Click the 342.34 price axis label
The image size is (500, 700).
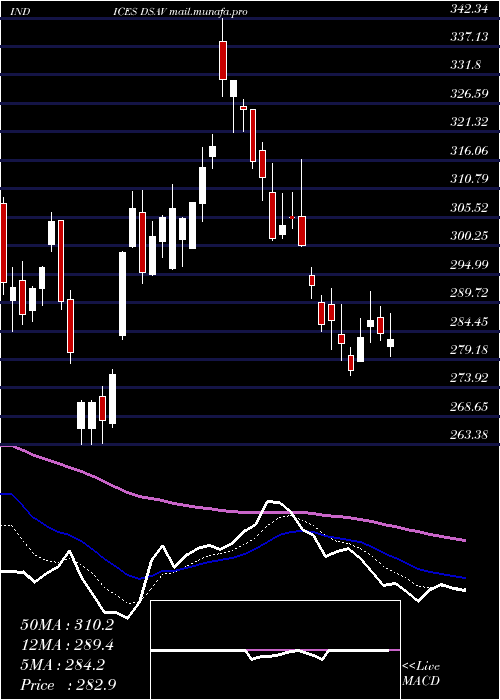tap(468, 9)
